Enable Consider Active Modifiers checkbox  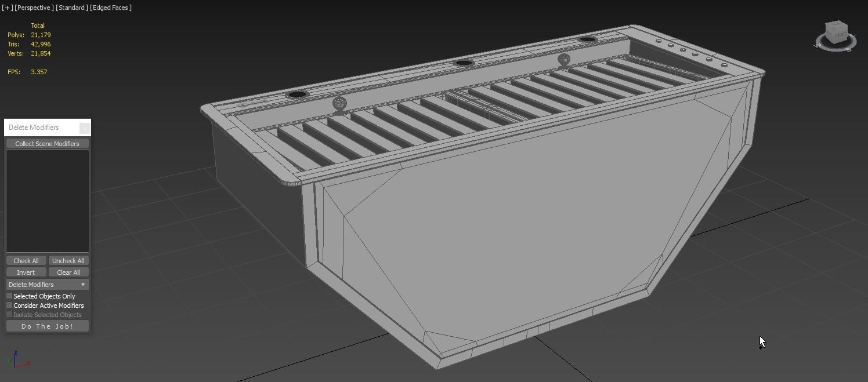pos(9,305)
